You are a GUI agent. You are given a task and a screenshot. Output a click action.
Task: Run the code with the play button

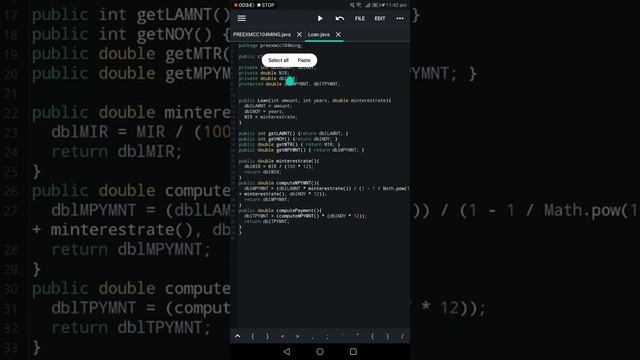(320, 18)
